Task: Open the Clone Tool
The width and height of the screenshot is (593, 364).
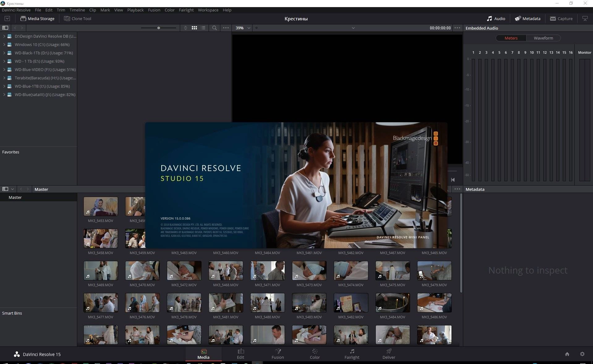Action: tap(78, 19)
